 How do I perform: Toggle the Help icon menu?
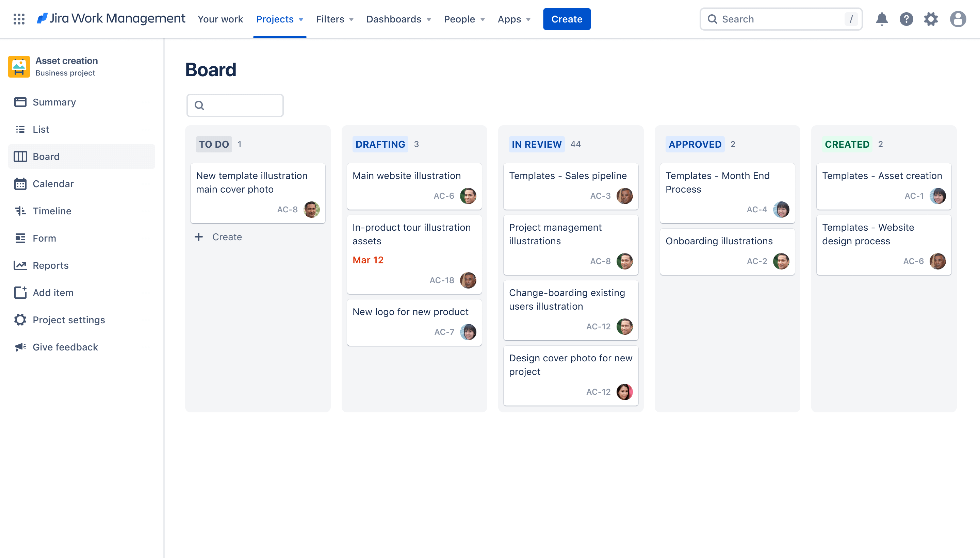pos(906,18)
